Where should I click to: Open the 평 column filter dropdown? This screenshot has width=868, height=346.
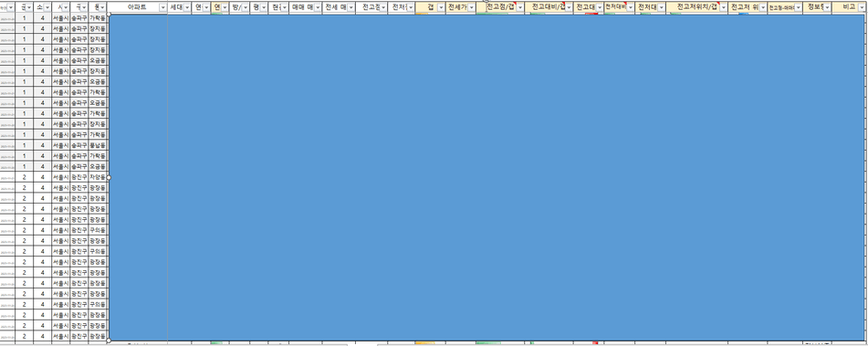tap(264, 7)
